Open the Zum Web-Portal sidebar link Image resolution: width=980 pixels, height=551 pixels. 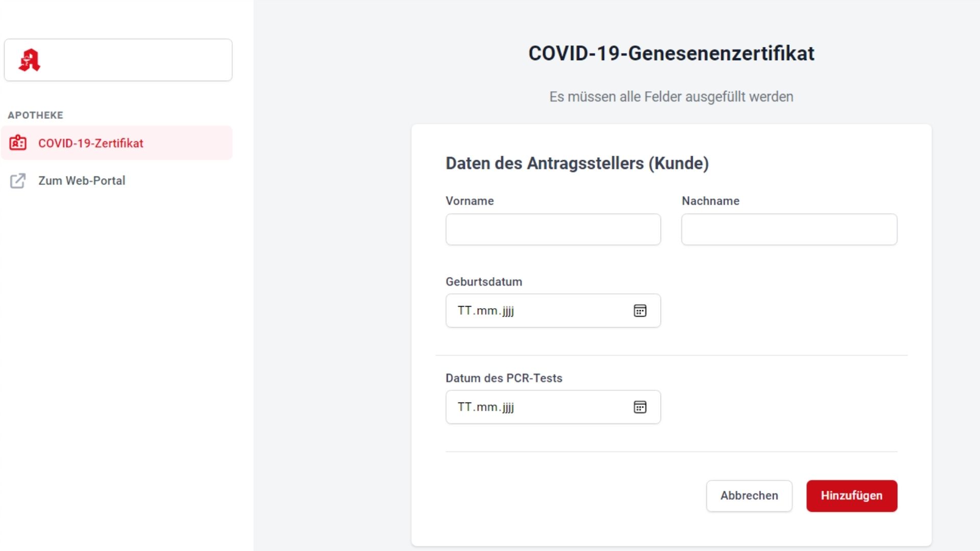click(82, 181)
